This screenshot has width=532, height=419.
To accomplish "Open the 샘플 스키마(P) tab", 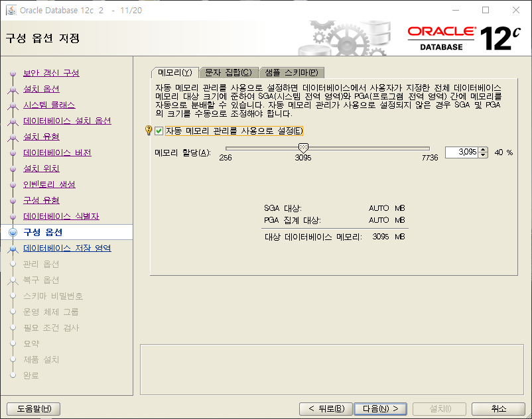I will point(291,72).
